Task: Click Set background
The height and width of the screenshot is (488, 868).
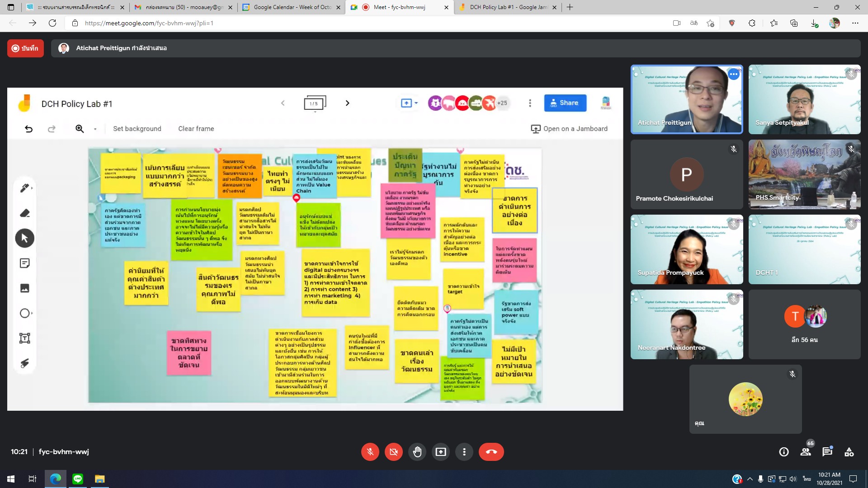Action: click(137, 129)
